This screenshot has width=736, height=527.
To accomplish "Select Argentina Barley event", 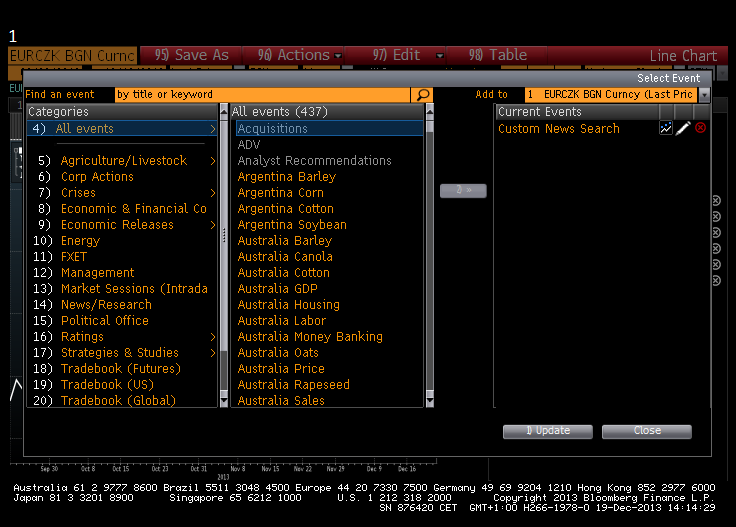I will [x=287, y=177].
